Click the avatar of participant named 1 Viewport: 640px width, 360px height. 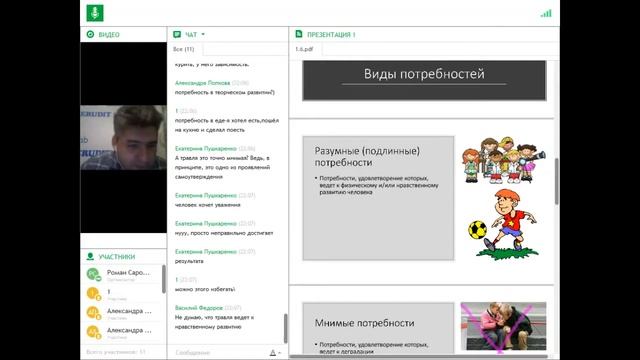point(93,293)
